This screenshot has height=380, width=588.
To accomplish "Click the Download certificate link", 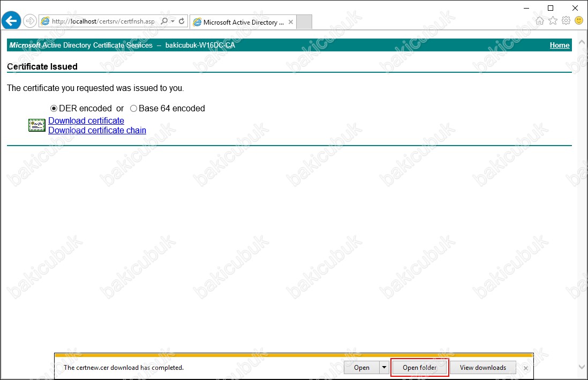I will coord(86,121).
